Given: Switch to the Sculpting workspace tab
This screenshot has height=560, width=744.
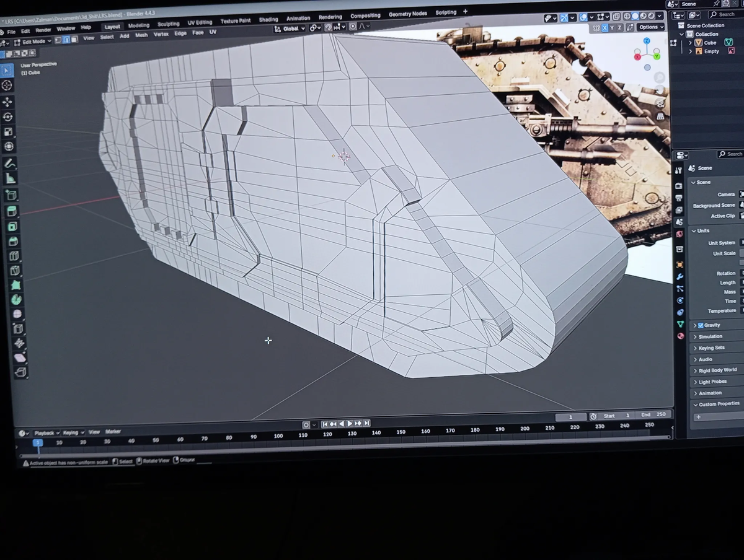Looking at the screenshot, I should click(x=168, y=24).
